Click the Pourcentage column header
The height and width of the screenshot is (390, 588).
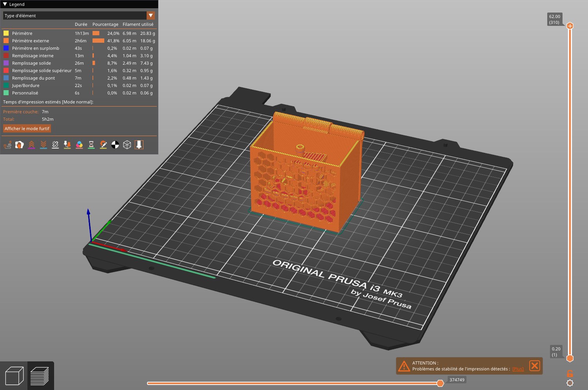(x=105, y=24)
